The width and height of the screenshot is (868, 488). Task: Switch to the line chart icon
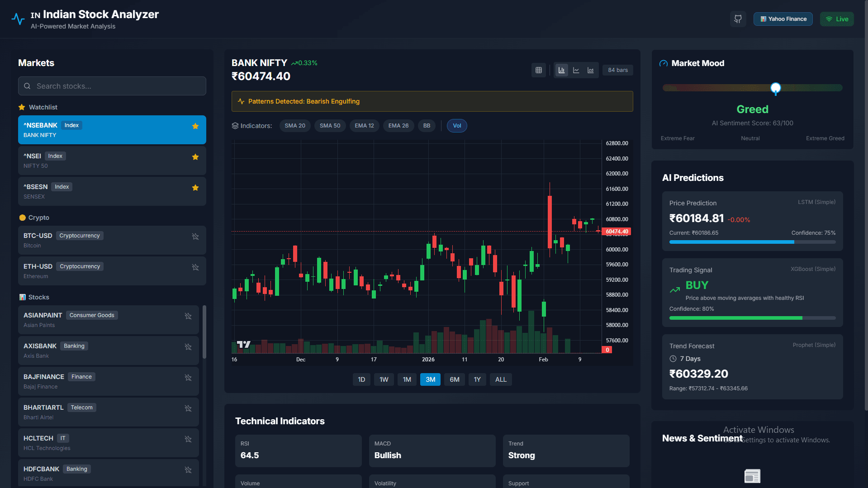tap(576, 70)
